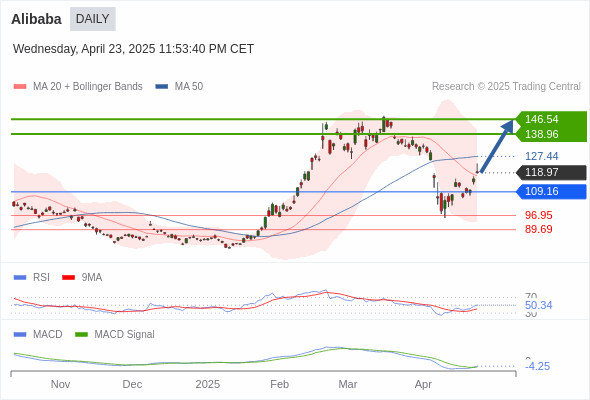Click the -4.25 MACD value label
Screen dimensions: 590x400
(x=537, y=366)
